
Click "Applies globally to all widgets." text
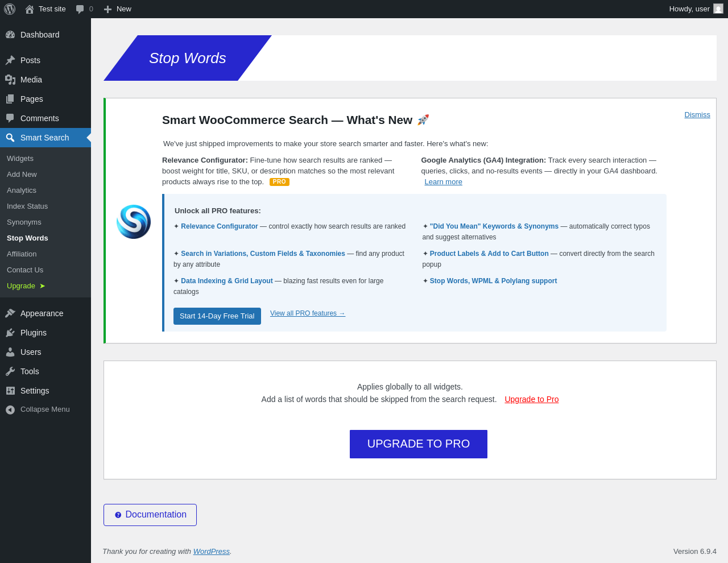pyautogui.click(x=410, y=387)
